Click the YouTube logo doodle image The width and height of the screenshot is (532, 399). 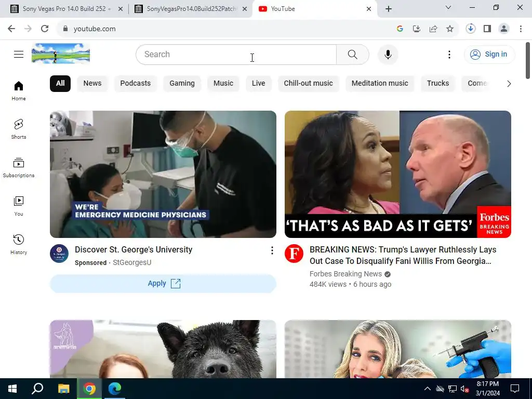[x=61, y=54]
